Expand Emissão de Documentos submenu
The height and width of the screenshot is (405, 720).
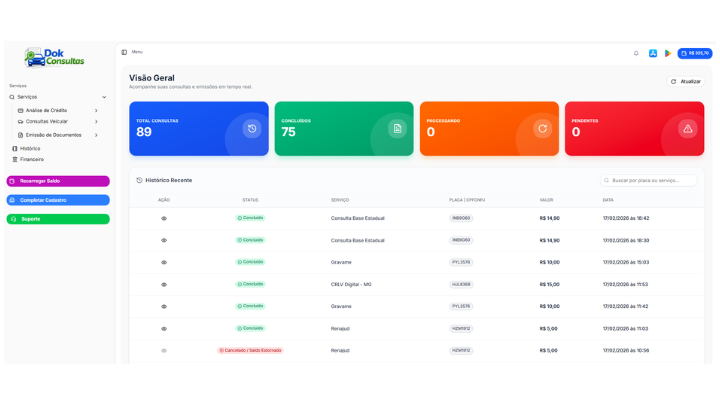click(96, 135)
